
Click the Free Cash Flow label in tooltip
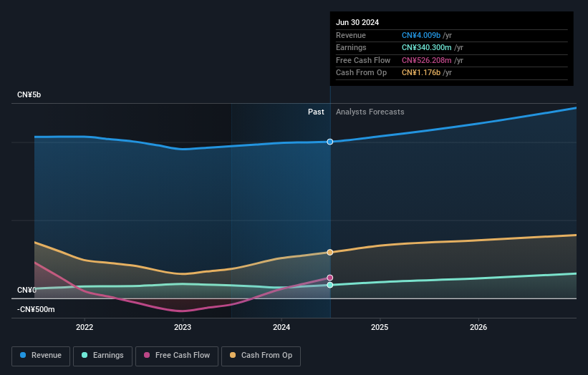[363, 60]
